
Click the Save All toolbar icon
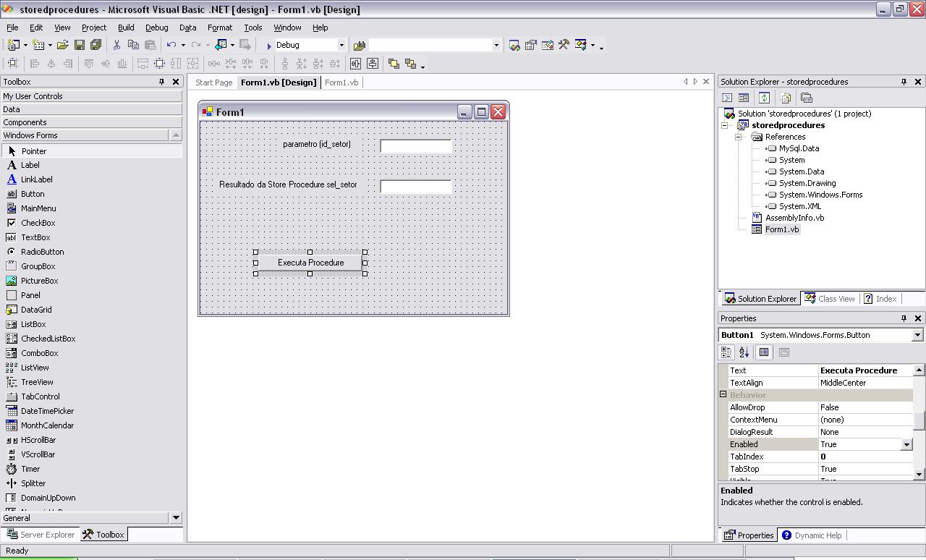click(x=95, y=45)
